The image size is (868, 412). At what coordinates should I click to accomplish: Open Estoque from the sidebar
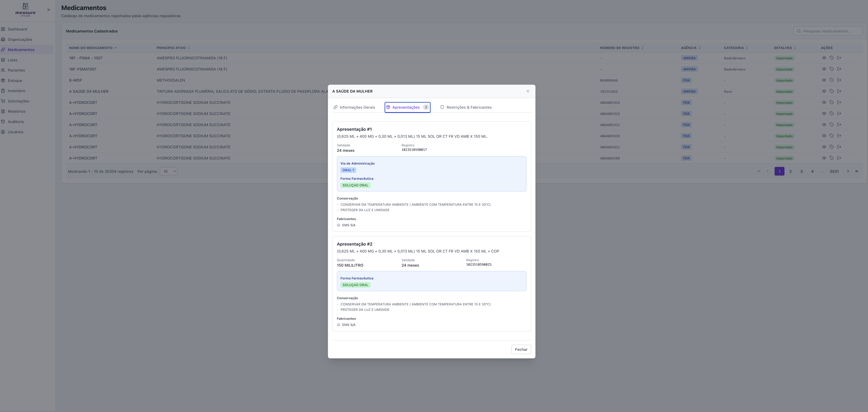click(15, 81)
